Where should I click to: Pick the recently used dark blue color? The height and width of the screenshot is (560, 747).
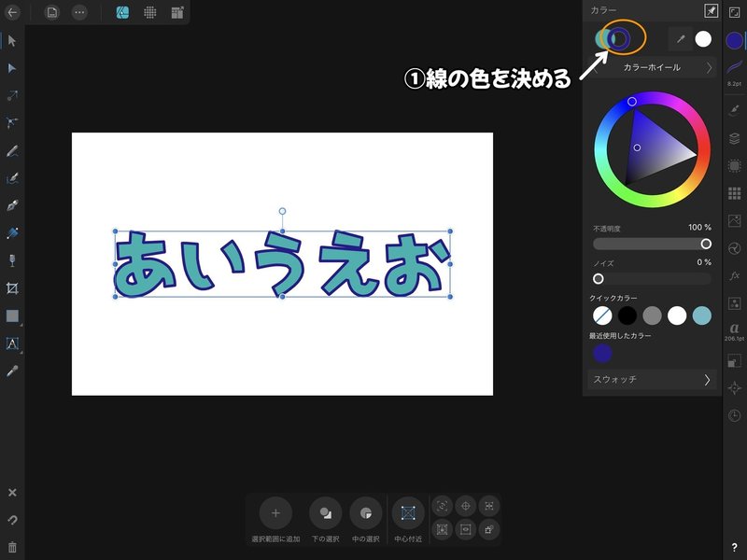(602, 354)
